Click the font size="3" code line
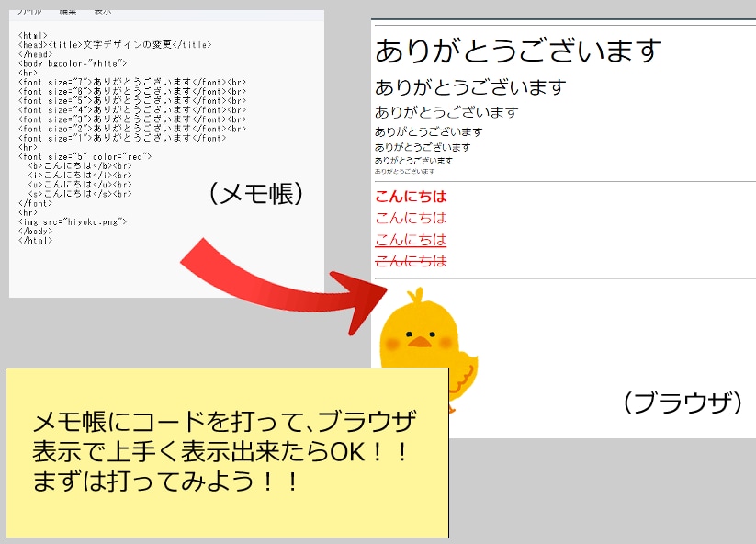 132,119
